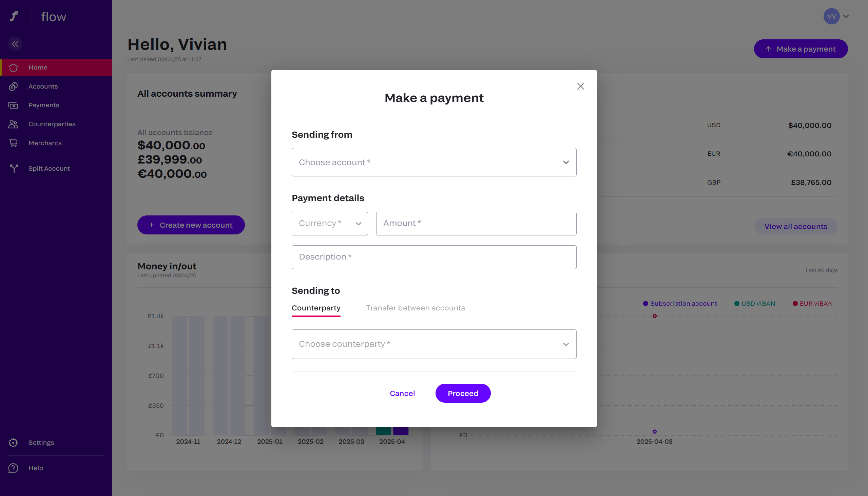The image size is (868, 496).
Task: Expand the Choose counterparty dropdown
Action: 434,344
